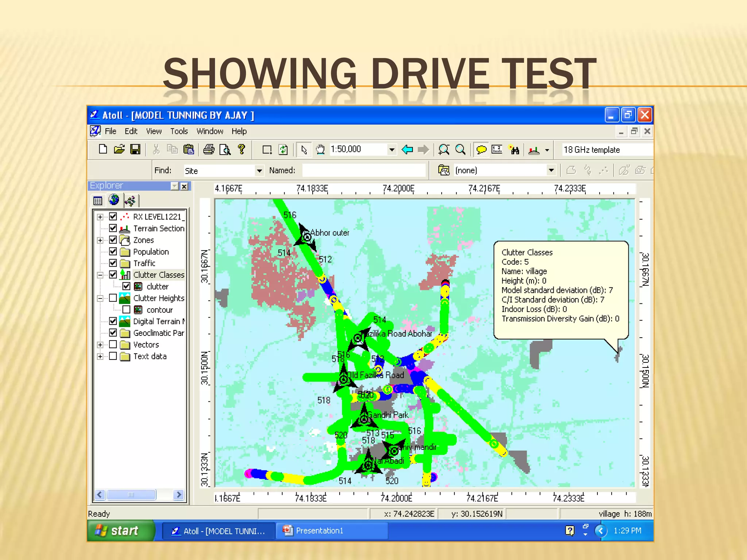
Task: Toggle the Vectors folder checkbox
Action: tap(113, 345)
